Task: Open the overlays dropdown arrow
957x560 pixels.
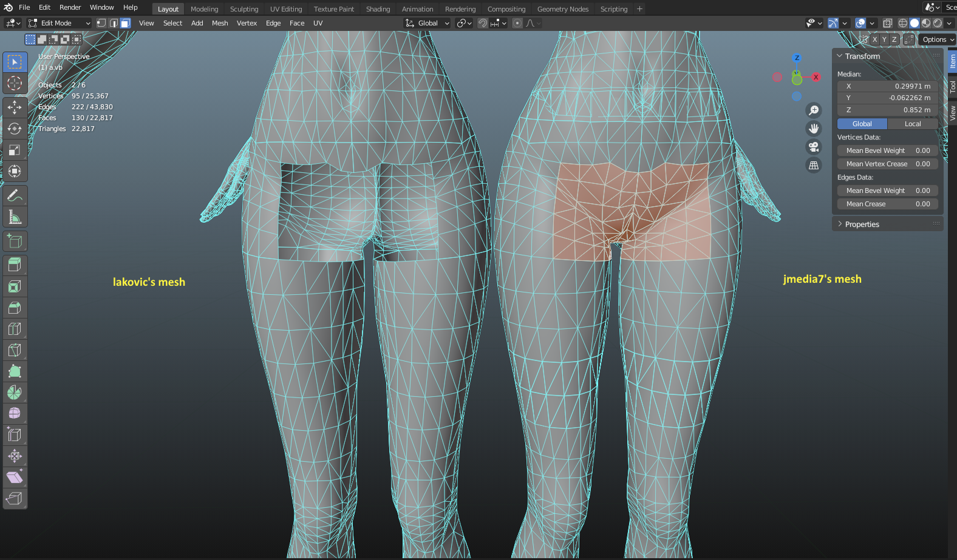Action: point(872,23)
